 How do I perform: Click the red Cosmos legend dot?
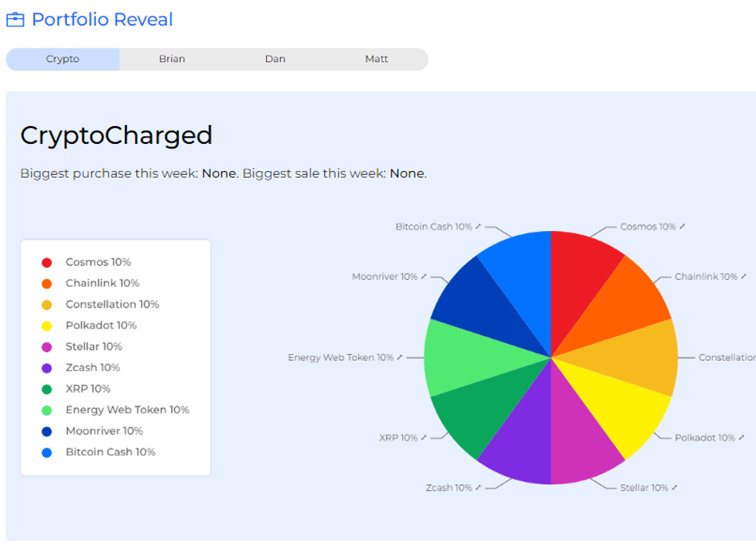(47, 263)
